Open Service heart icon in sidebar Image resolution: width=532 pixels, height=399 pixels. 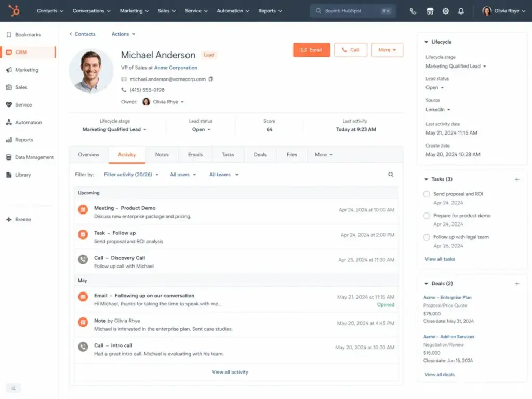tap(9, 104)
